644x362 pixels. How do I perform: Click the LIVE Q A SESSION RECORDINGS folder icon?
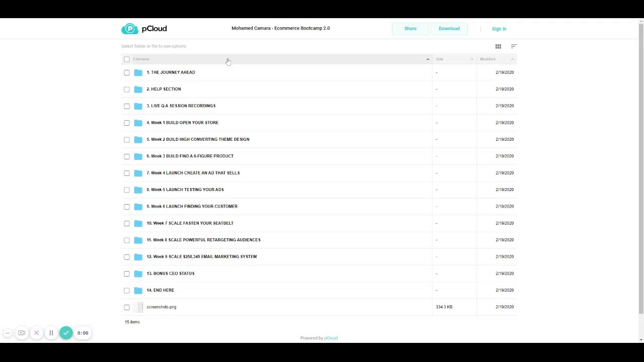138,106
